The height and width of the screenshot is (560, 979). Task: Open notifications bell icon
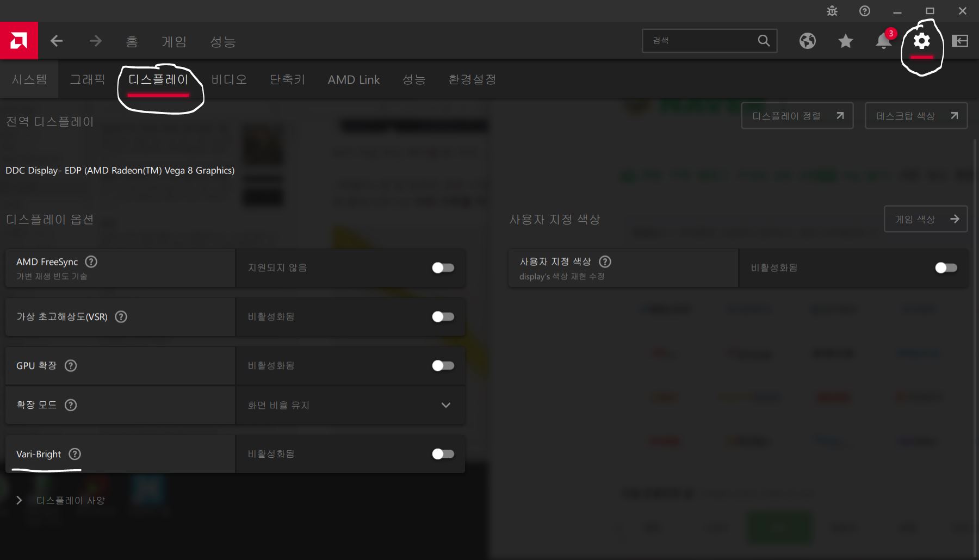(884, 41)
